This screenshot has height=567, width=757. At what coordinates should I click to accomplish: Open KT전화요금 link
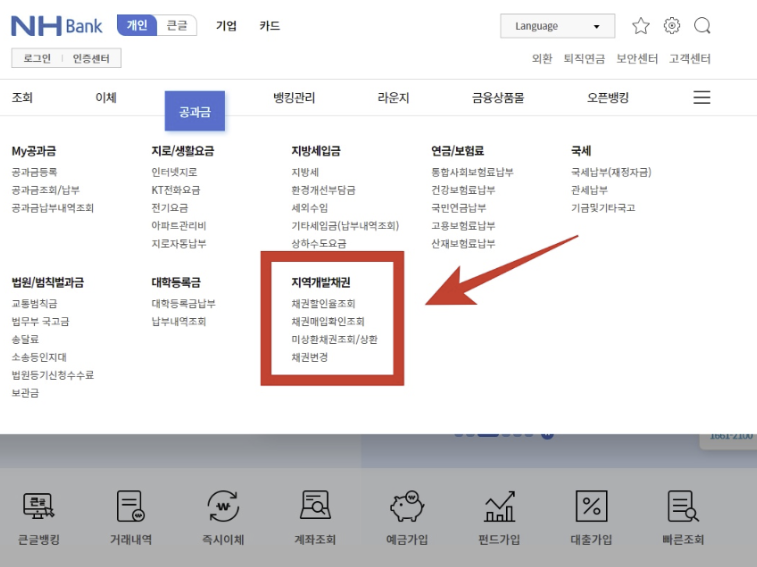pyautogui.click(x=176, y=190)
